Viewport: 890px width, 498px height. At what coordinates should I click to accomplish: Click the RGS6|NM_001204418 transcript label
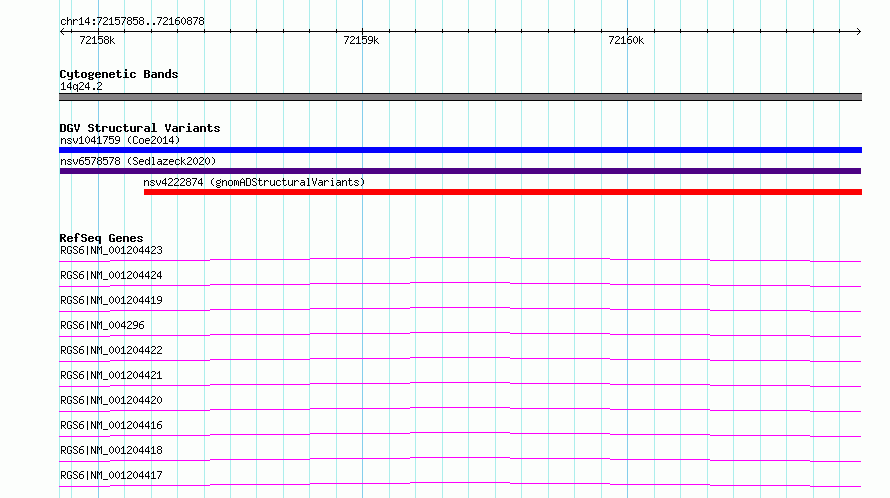pos(111,450)
